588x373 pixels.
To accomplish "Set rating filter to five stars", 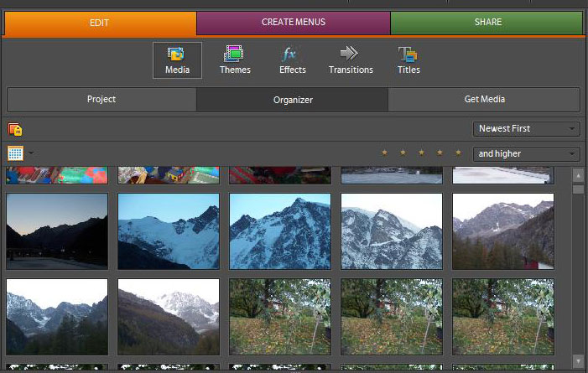I will coord(458,153).
